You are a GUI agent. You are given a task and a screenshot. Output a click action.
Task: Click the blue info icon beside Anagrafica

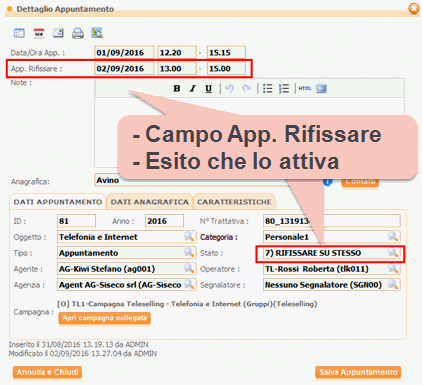(328, 181)
